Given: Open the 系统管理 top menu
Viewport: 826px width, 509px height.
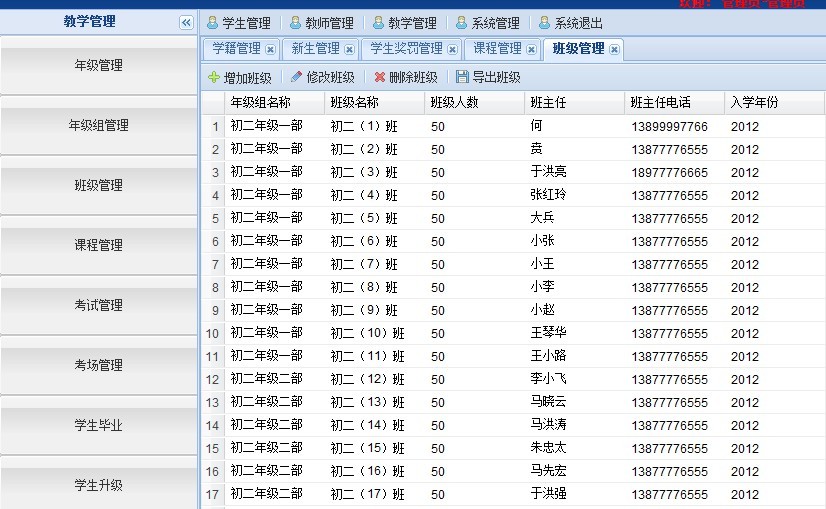Looking at the screenshot, I should pyautogui.click(x=488, y=23).
